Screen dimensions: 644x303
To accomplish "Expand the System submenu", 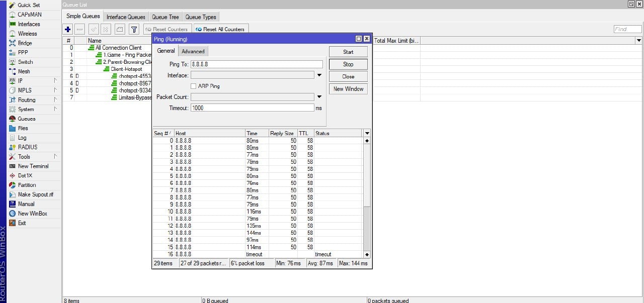I will point(55,109).
